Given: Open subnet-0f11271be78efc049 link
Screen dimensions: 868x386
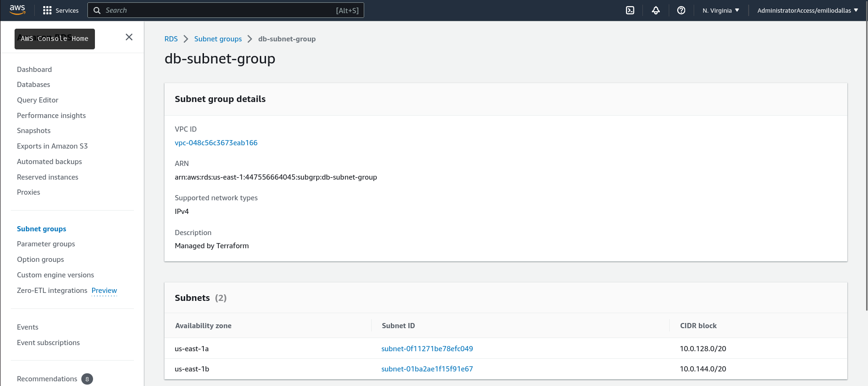Looking at the screenshot, I should point(427,349).
